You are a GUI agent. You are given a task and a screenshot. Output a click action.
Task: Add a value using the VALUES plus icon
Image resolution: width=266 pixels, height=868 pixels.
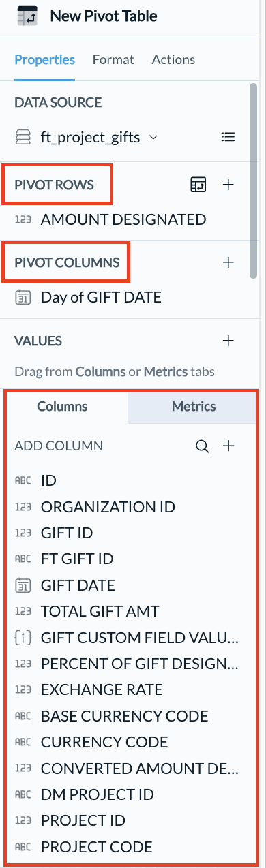tap(228, 341)
